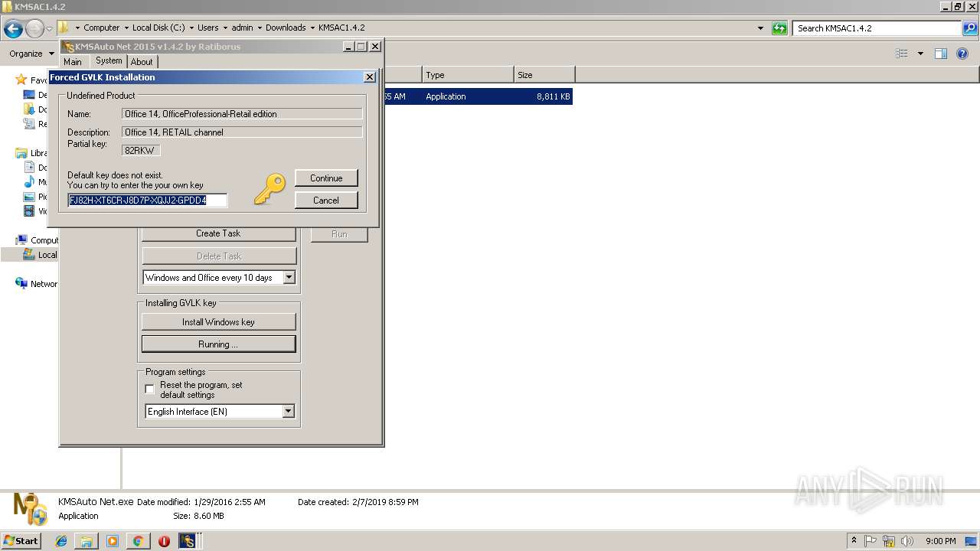980x551 pixels.
Task: Open the volume speaker tray icon
Action: [x=906, y=541]
